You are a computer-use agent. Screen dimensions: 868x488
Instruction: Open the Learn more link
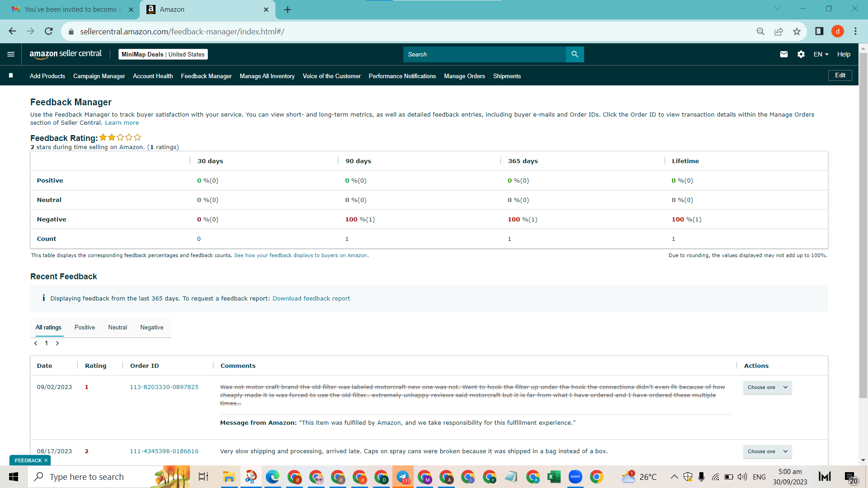tap(122, 123)
